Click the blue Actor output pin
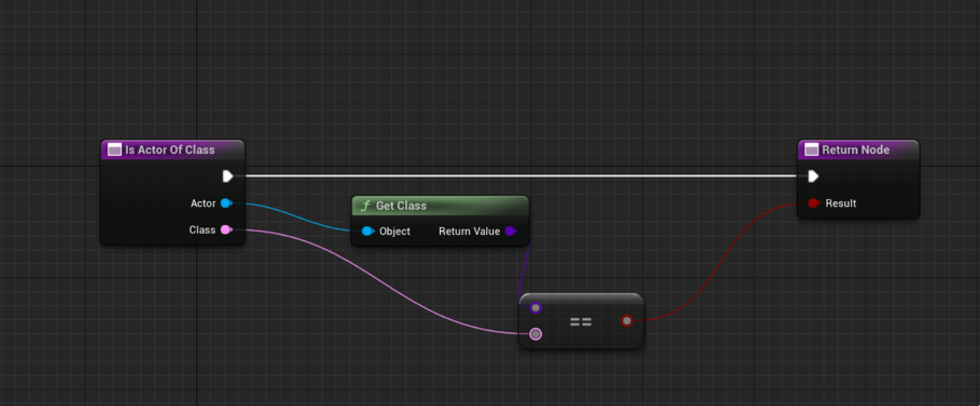 pos(226,203)
